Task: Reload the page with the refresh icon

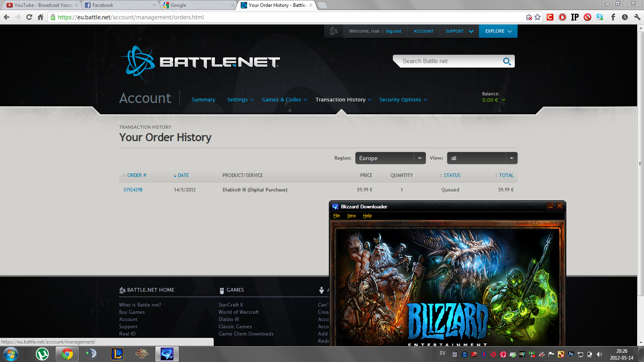Action: (29, 17)
